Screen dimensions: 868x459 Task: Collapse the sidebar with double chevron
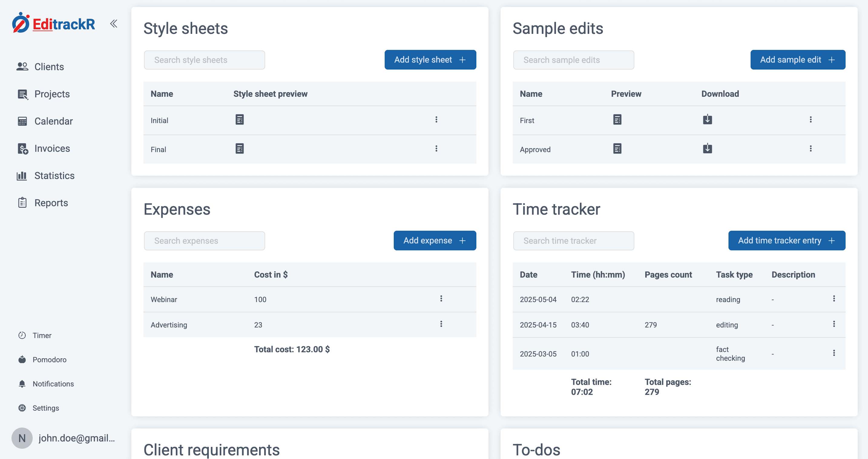pyautogui.click(x=113, y=24)
